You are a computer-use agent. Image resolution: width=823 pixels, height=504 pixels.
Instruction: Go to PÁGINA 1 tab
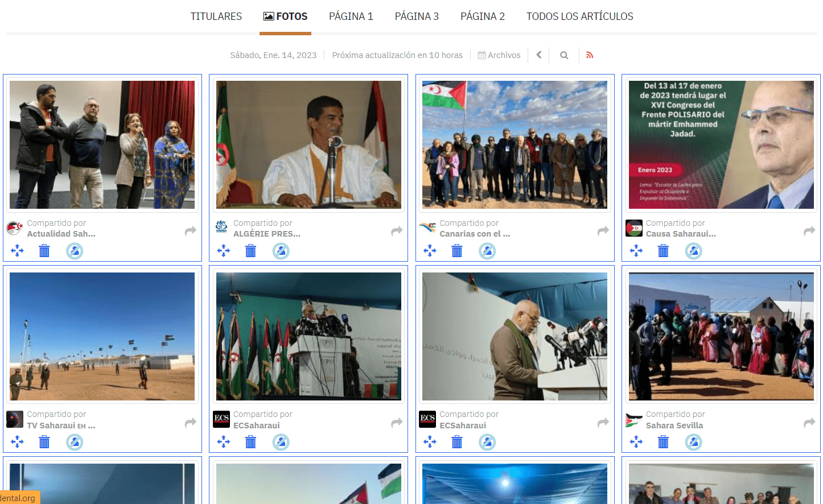tap(351, 16)
